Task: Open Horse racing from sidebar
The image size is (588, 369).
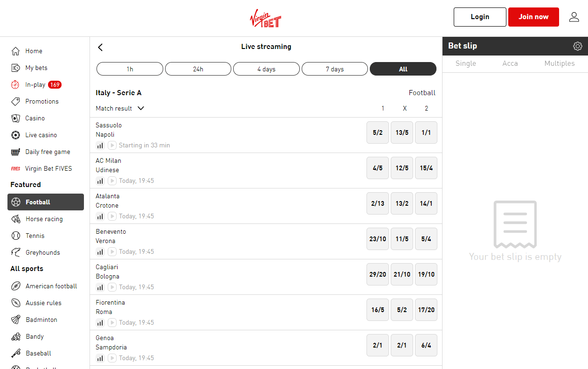Action: click(44, 219)
